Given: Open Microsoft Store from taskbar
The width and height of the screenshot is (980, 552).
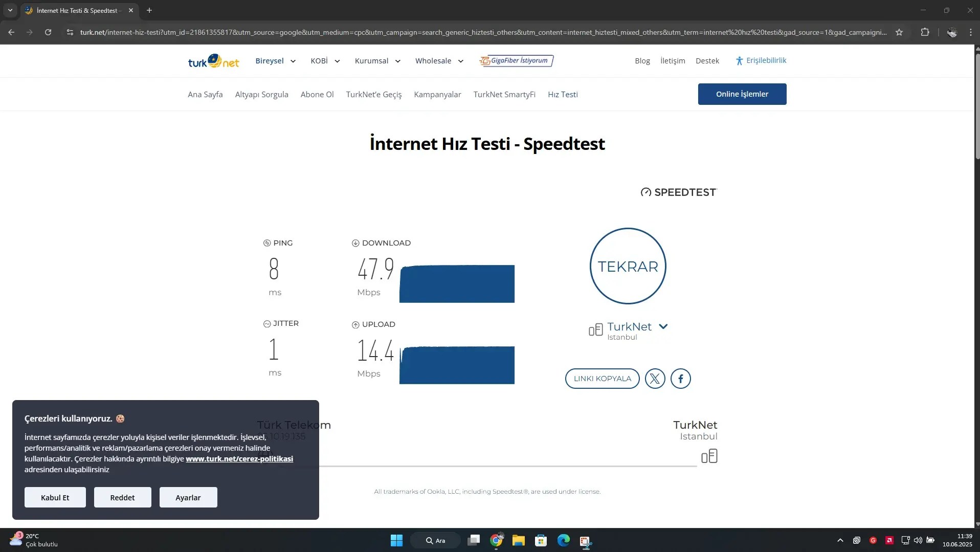Looking at the screenshot, I should [x=541, y=540].
